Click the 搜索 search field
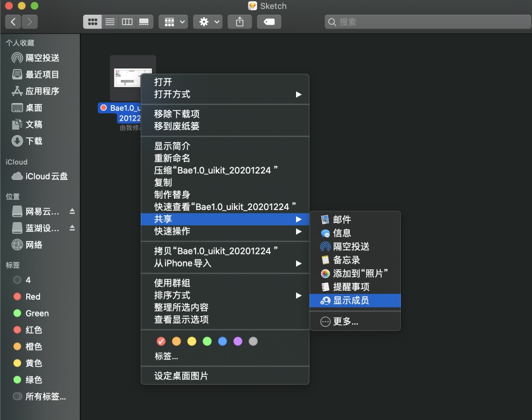Screen dimensions: 532x420 click(x=428, y=22)
